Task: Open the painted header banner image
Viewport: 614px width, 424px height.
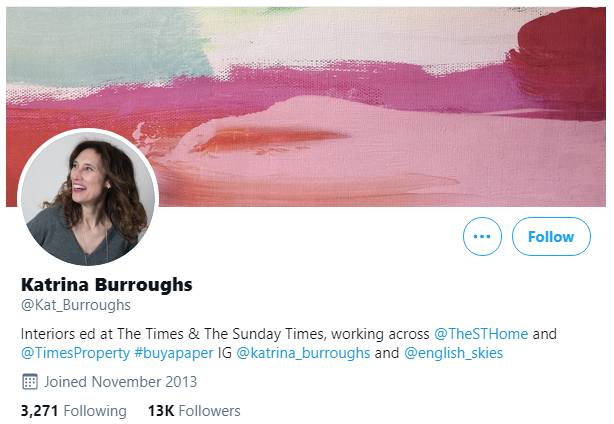Action: pos(306,106)
